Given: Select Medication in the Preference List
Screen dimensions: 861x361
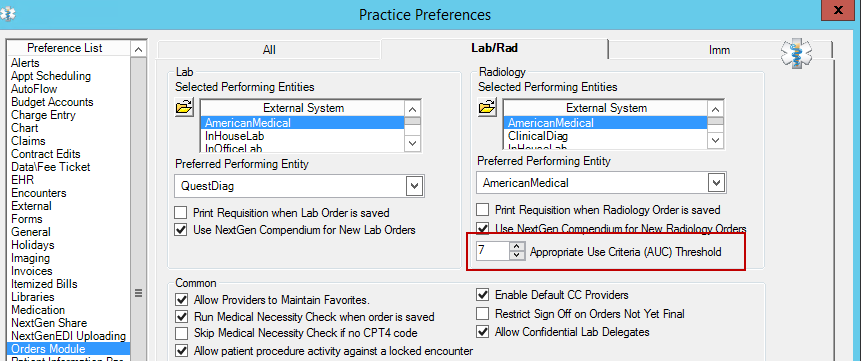Looking at the screenshot, I should tap(38, 310).
